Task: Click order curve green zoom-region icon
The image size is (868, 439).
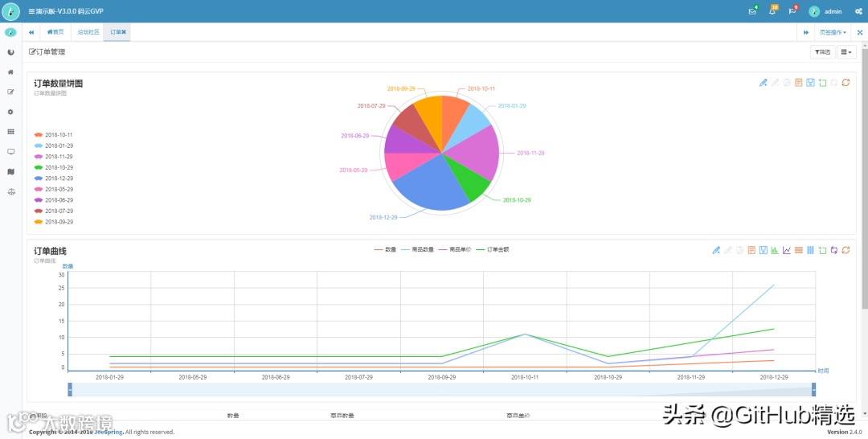Action: [822, 250]
